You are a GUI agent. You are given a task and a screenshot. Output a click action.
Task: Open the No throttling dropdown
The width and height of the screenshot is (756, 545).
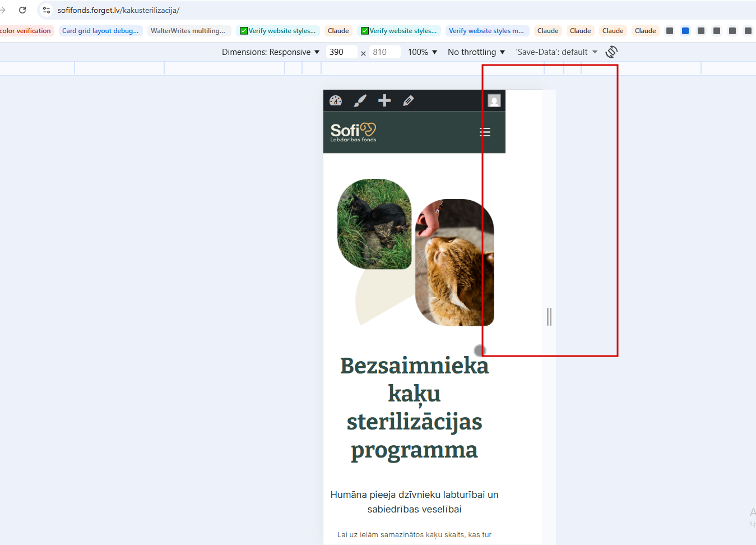pyautogui.click(x=476, y=52)
